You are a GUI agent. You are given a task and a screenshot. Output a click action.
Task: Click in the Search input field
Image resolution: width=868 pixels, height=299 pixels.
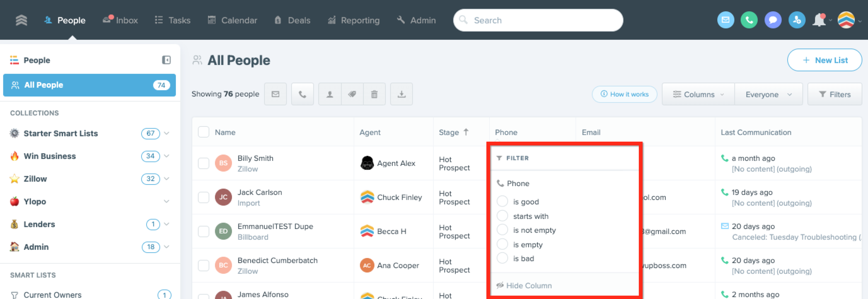pyautogui.click(x=538, y=20)
